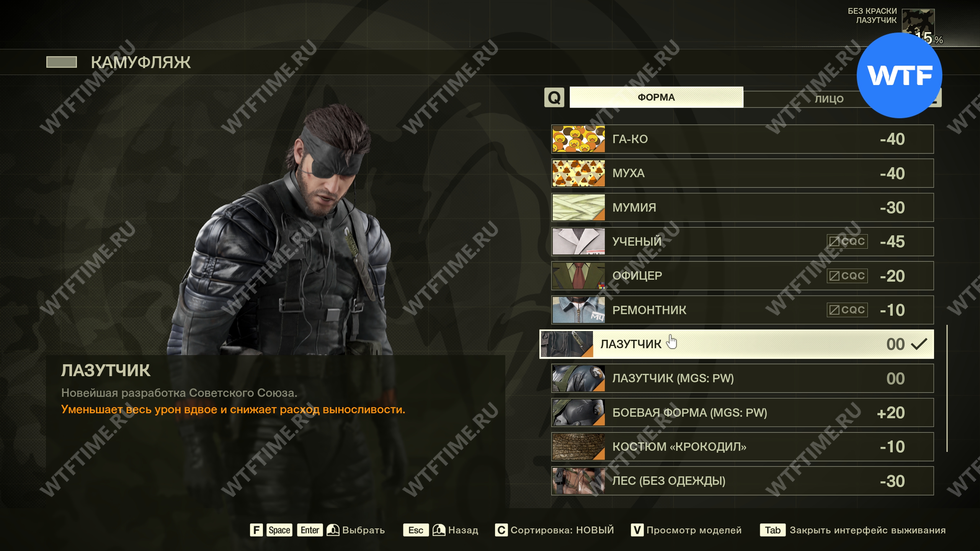The image size is (980, 551).
Task: Select ЛЕС (БЕЗ ОДЕЖДЫ) uniform icon
Action: [578, 481]
